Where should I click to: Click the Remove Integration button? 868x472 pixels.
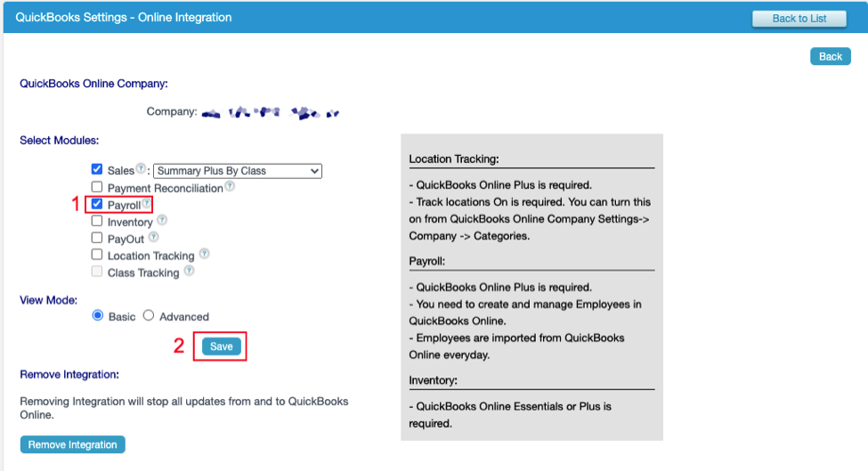coord(73,444)
